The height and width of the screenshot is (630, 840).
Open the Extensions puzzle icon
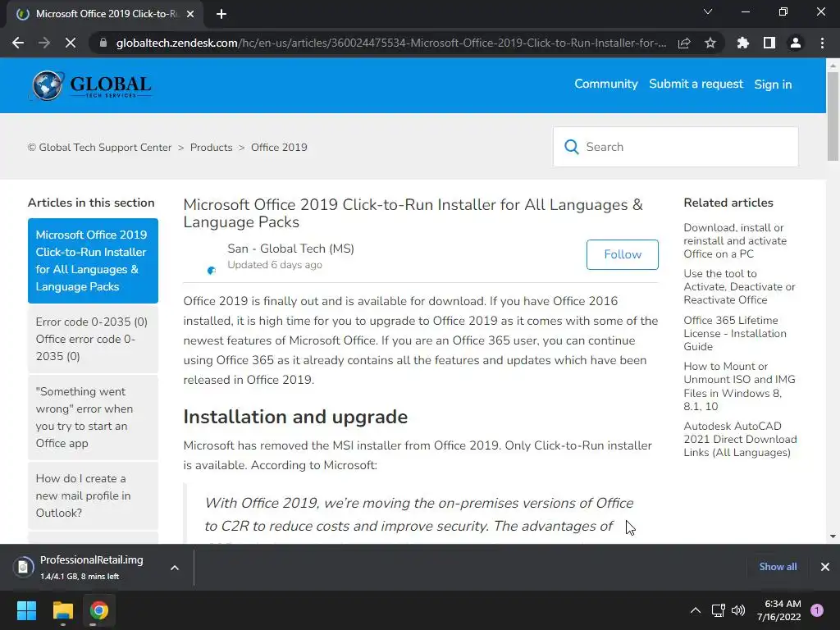[743, 43]
